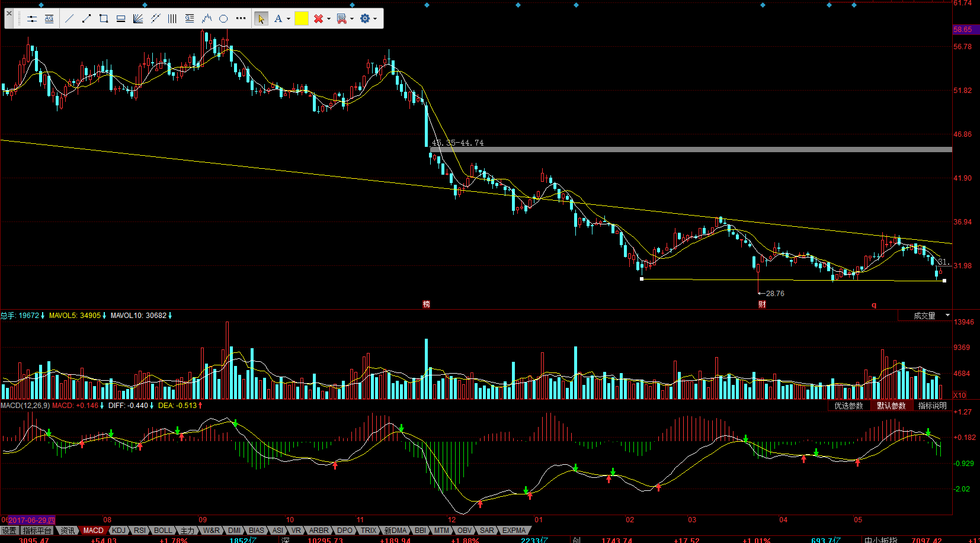The width and height of the screenshot is (980, 543).
Task: Select the W&R indicator tab
Action: [x=212, y=531]
